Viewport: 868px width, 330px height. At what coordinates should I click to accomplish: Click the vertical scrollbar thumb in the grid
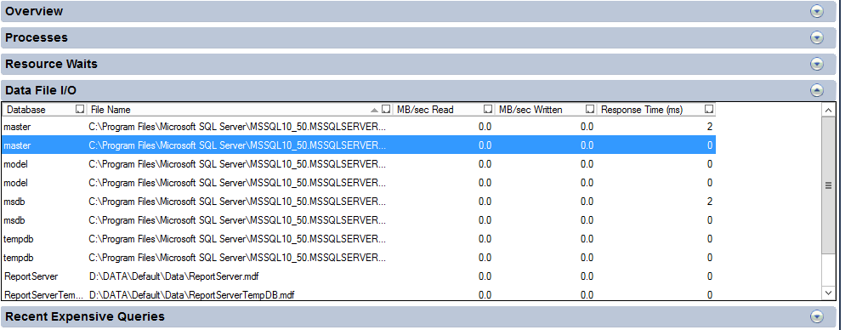828,186
